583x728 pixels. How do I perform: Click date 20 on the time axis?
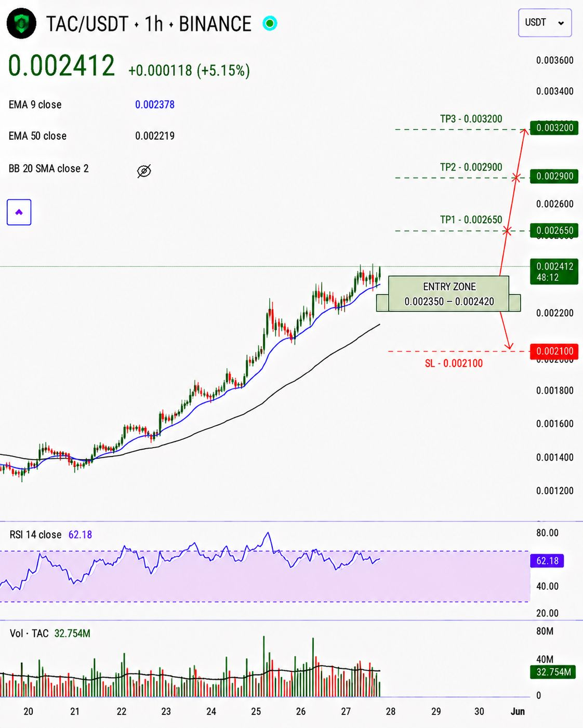tap(28, 711)
